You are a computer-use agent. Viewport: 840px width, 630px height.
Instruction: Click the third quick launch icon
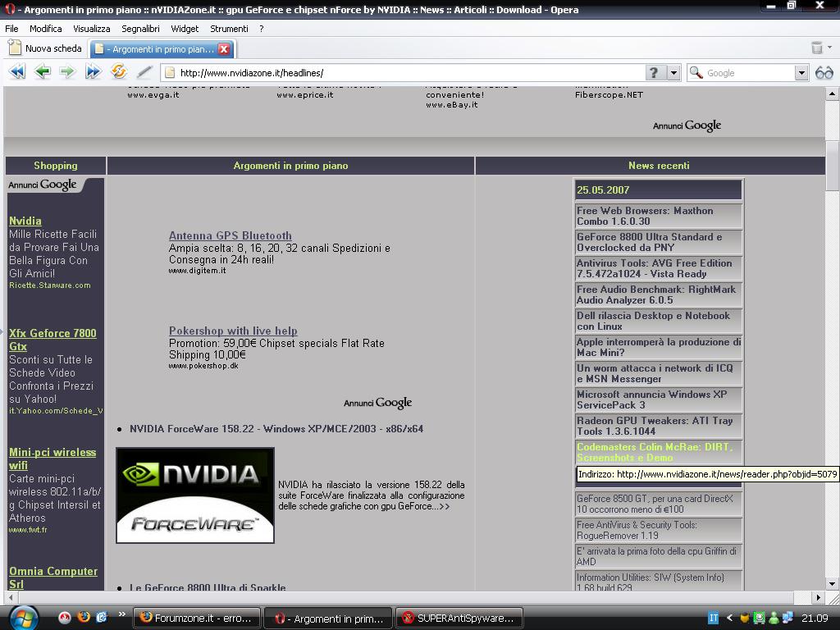pos(101,617)
